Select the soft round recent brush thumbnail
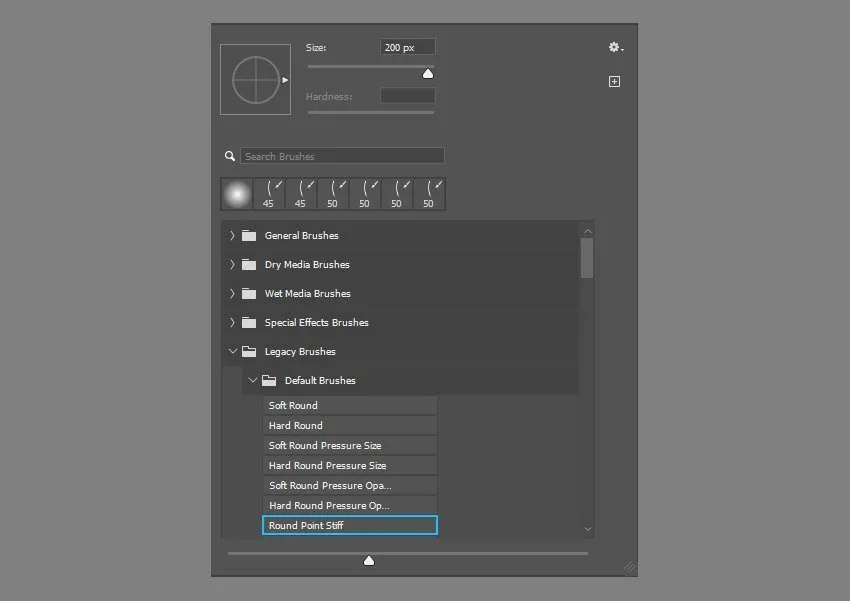This screenshot has height=601, width=850. (237, 194)
